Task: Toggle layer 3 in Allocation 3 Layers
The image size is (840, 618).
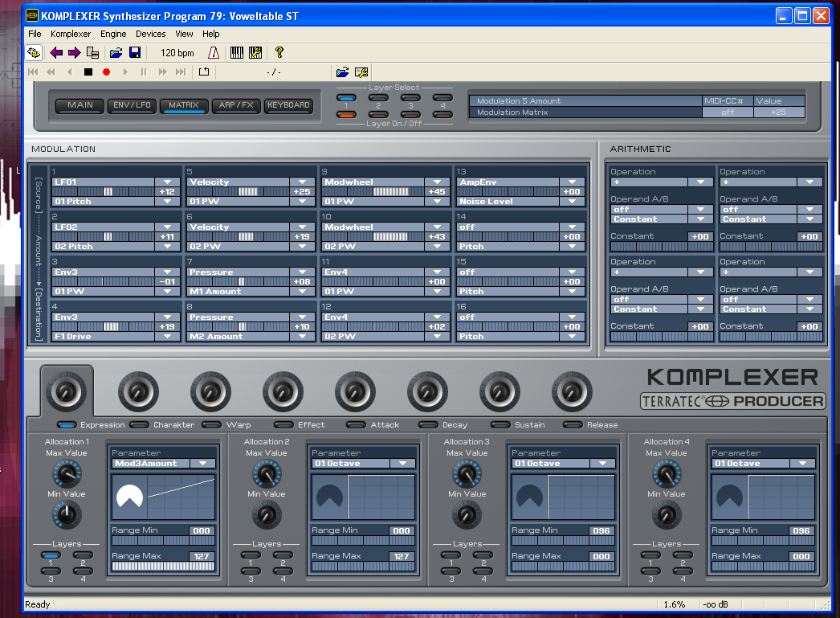Action: tap(451, 571)
